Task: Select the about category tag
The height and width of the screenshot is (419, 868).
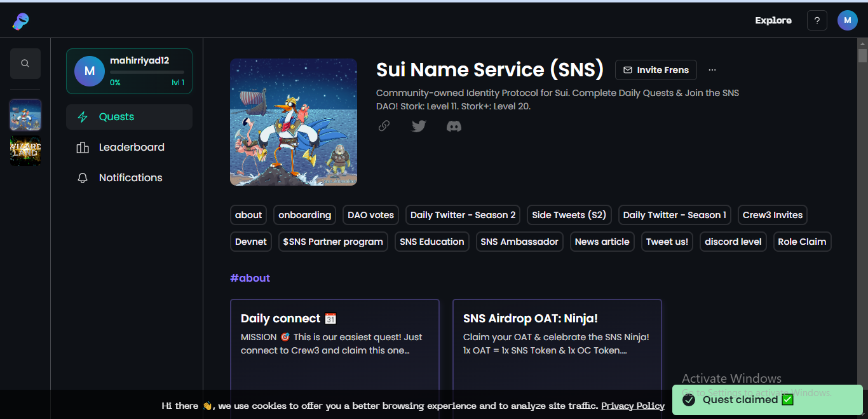Action: point(248,215)
